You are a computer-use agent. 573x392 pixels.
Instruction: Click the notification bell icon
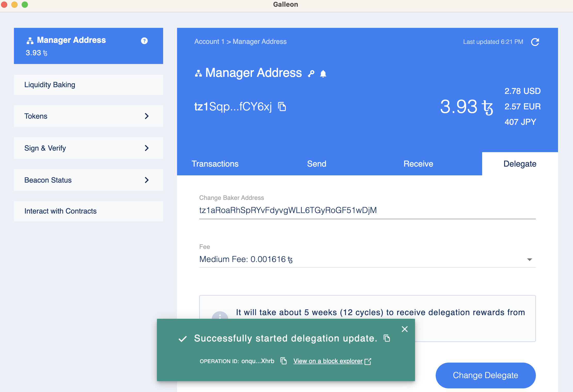[323, 74]
